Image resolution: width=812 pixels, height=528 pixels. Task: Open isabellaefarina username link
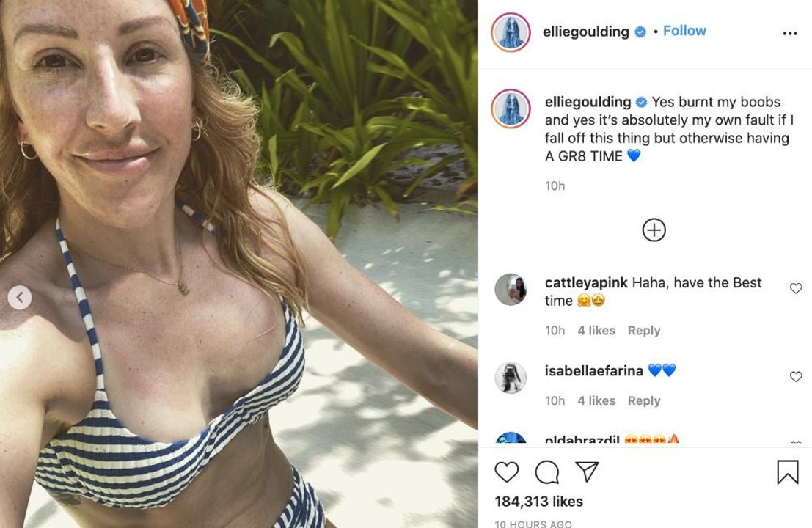(x=594, y=370)
